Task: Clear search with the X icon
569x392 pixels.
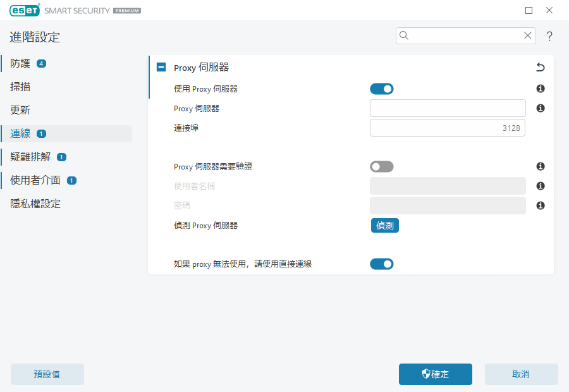Action: 527,36
